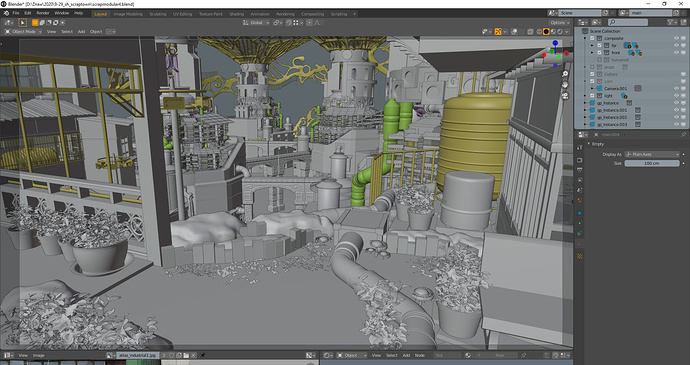This screenshot has width=690, height=365.
Task: Click the red X axis gizmo handle
Action: [x=566, y=53]
